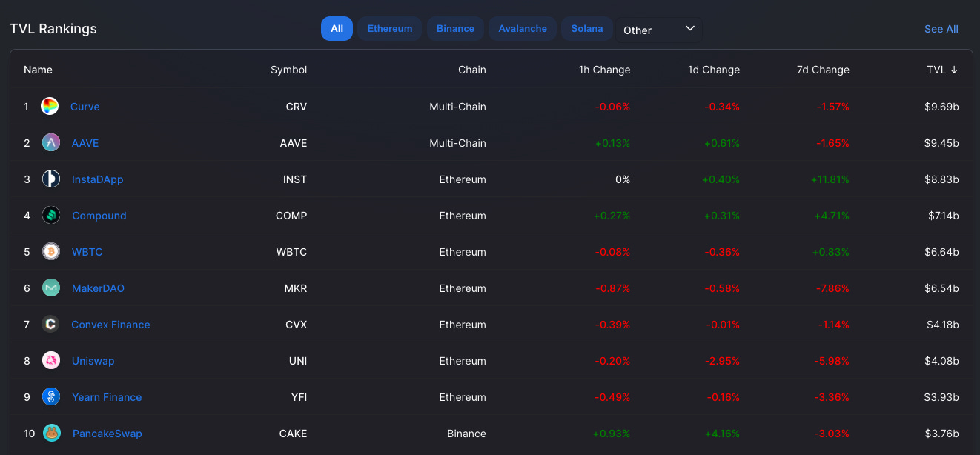Open the Curve protocol link
This screenshot has height=455, width=980.
[85, 107]
